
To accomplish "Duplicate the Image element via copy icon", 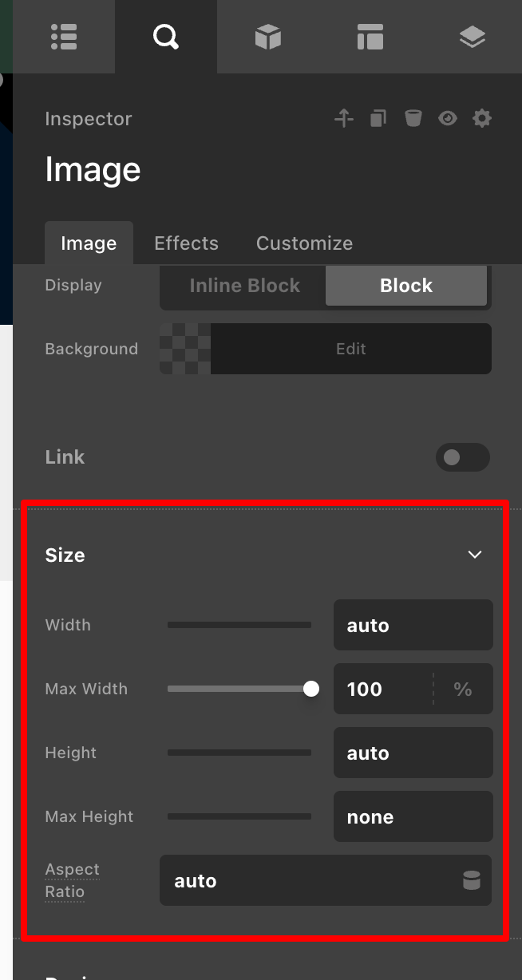I will coord(378,119).
